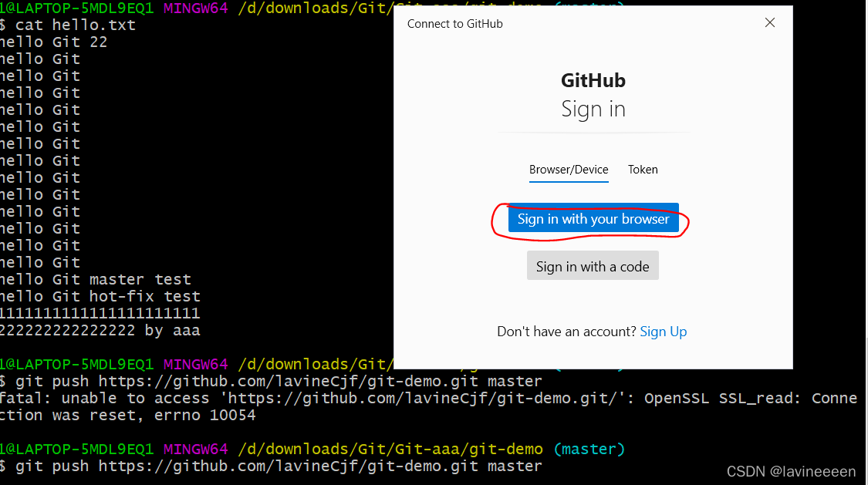Click 'ction was reset, errno 10054' line
The width and height of the screenshot is (868, 485).
(x=128, y=416)
